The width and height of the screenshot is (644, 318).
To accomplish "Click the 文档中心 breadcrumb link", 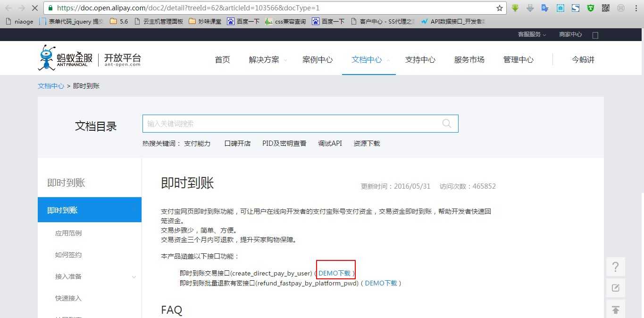I will pyautogui.click(x=51, y=86).
